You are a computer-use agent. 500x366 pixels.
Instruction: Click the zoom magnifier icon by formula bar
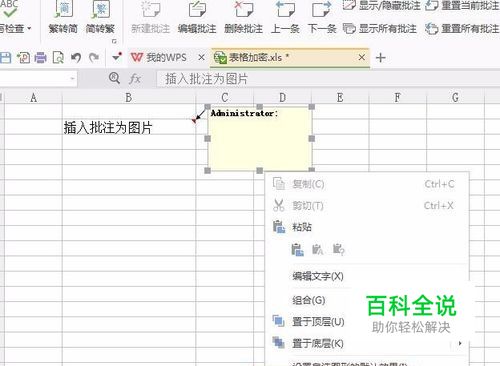114,78
